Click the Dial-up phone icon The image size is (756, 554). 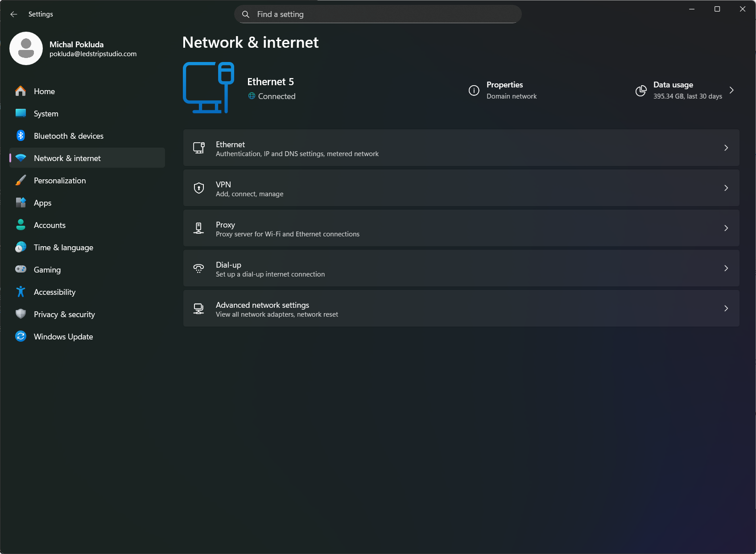(x=199, y=269)
